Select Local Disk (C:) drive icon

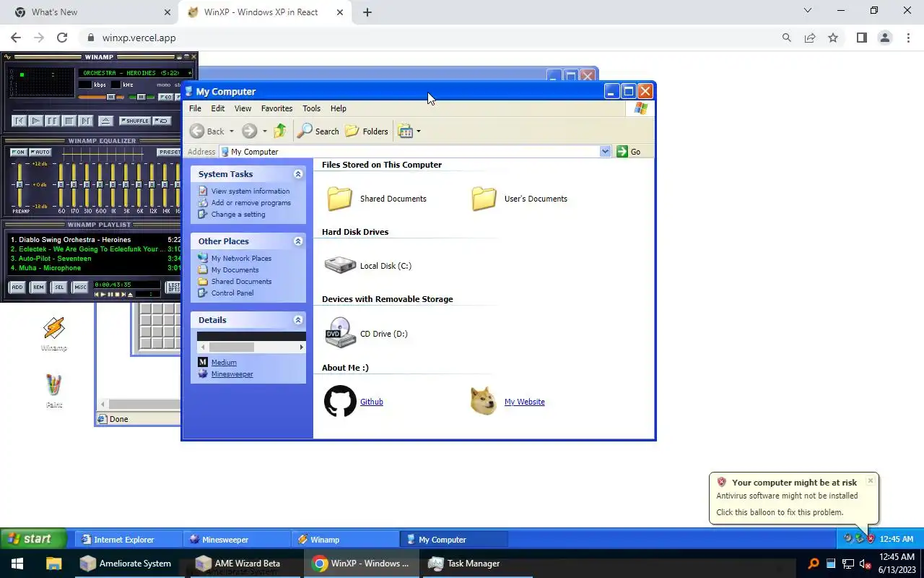[339, 265]
